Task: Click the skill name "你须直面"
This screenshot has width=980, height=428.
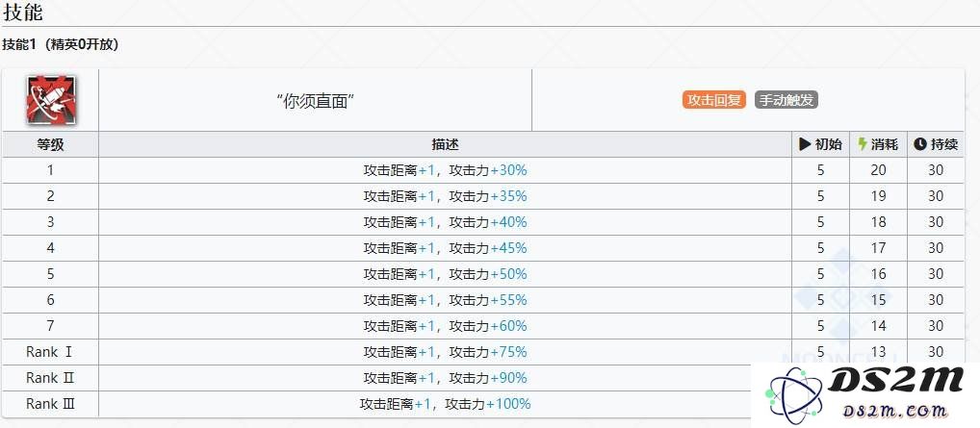Action: click(x=315, y=101)
